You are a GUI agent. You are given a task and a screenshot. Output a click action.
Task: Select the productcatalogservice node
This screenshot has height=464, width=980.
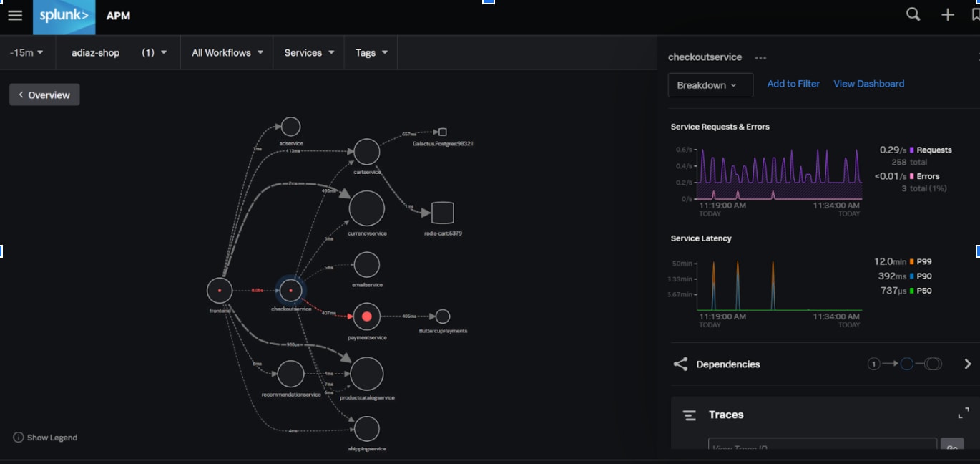coord(367,374)
